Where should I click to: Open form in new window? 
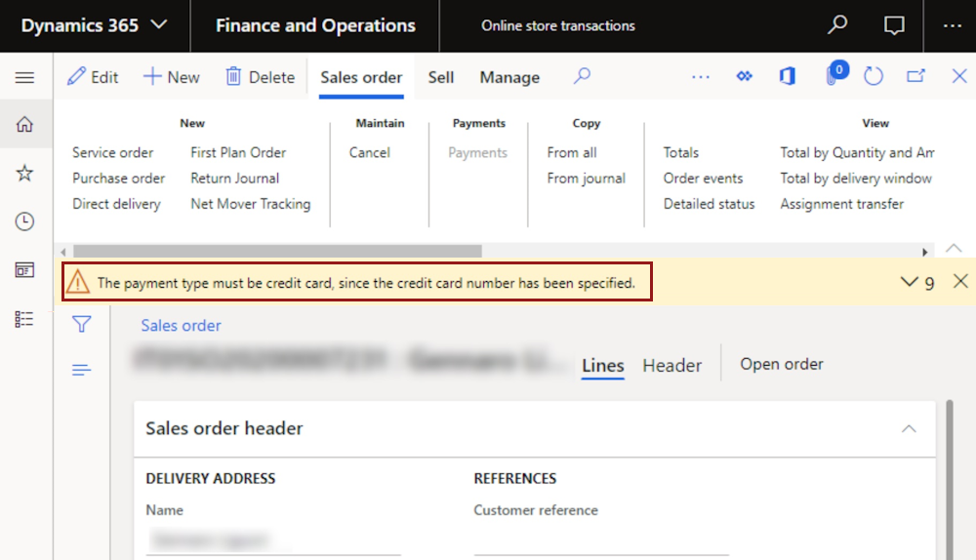click(x=915, y=76)
